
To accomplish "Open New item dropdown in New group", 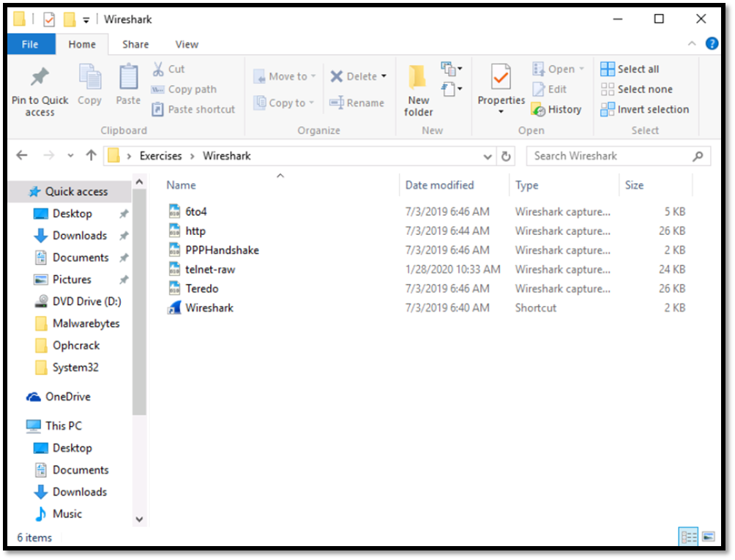I will (452, 70).
